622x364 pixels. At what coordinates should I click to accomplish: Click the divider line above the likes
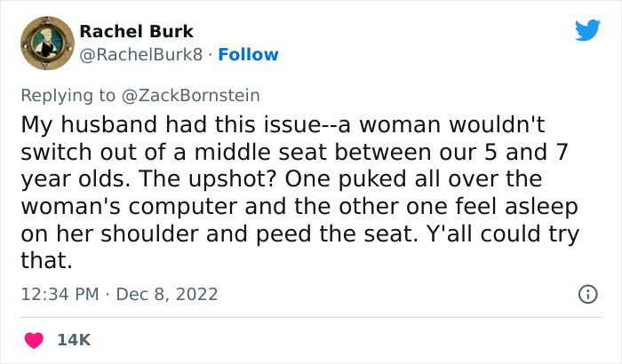coord(311,317)
